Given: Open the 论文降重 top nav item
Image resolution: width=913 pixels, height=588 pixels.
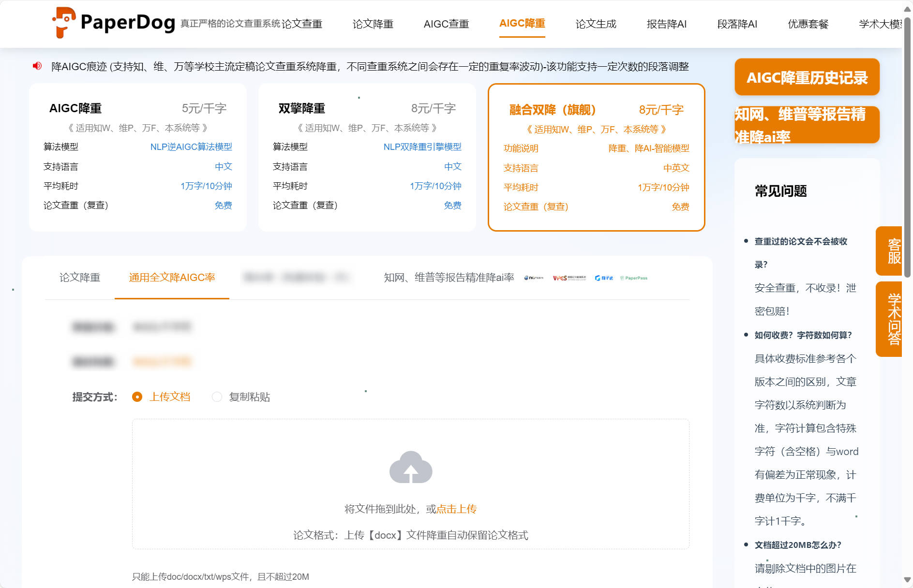Looking at the screenshot, I should click(x=373, y=24).
